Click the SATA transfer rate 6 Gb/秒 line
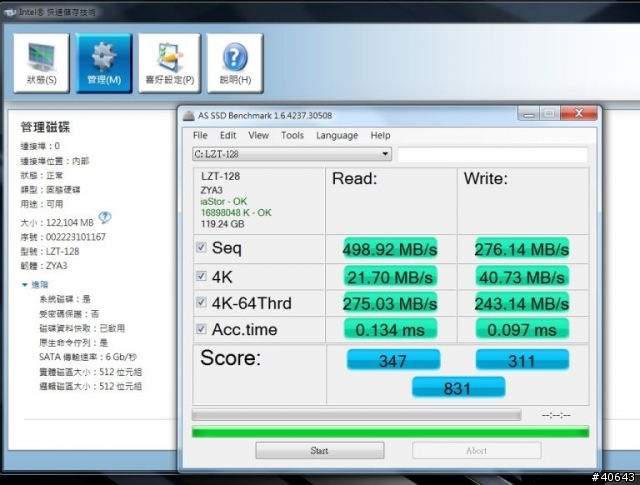This screenshot has height=485, width=640. tap(88, 357)
